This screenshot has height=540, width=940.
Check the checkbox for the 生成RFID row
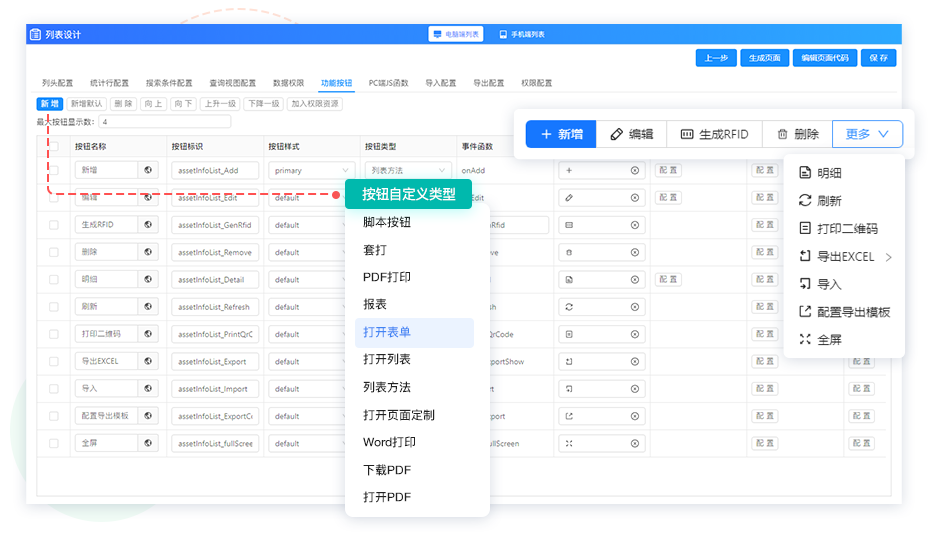[54, 225]
